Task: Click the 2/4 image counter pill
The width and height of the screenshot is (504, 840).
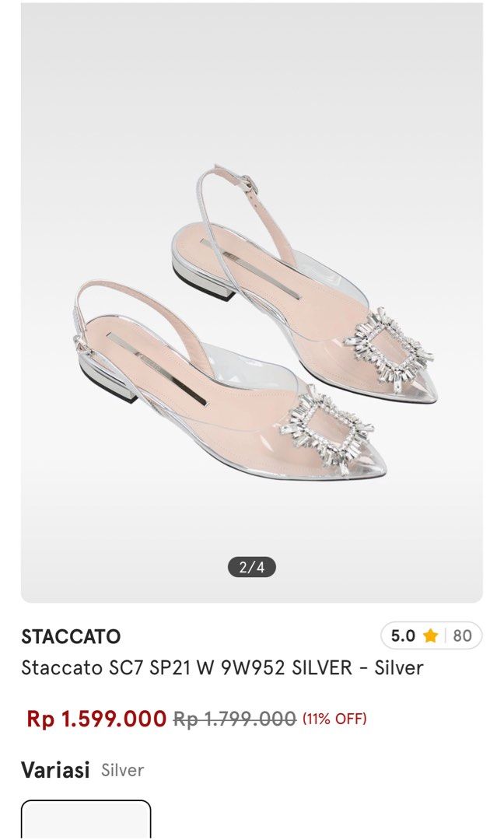Action: click(x=252, y=568)
